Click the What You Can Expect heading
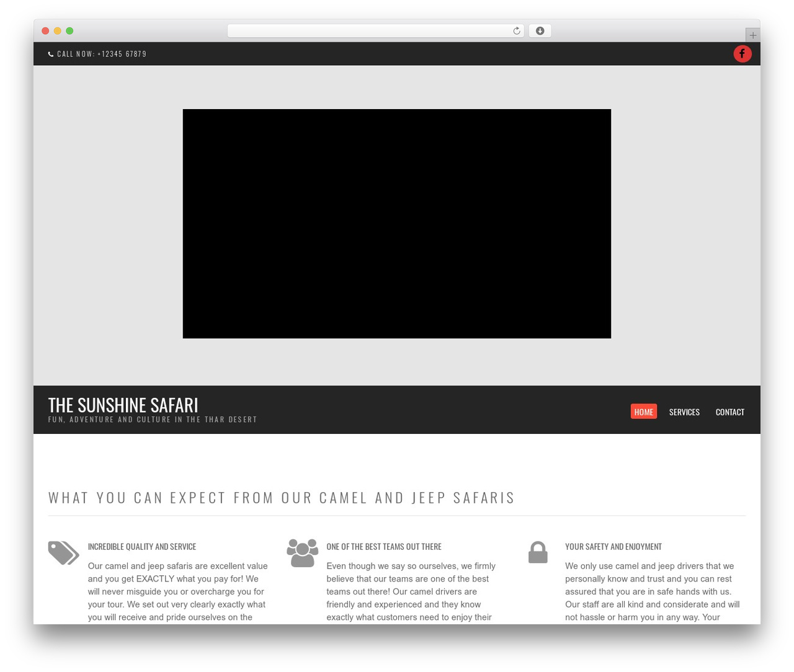Screen dimensions: 794x672 click(x=282, y=498)
